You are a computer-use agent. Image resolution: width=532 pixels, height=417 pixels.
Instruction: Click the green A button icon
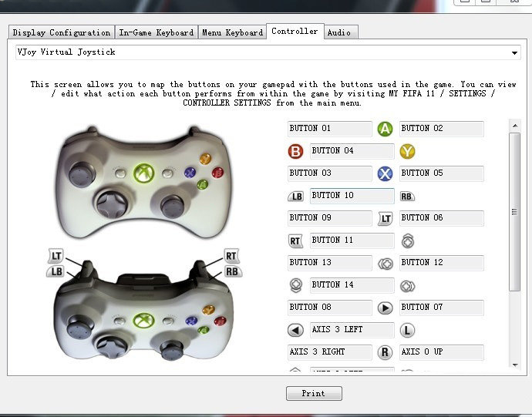click(x=385, y=129)
